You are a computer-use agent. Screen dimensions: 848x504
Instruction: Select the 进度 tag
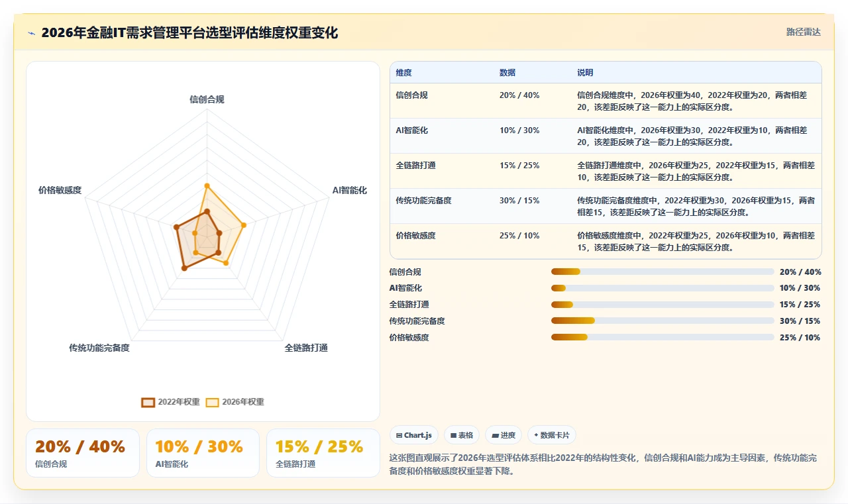click(503, 435)
